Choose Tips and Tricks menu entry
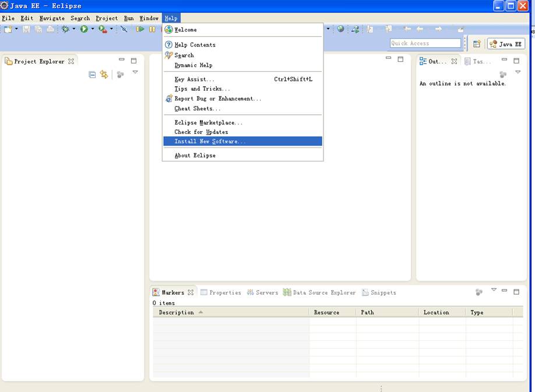The height and width of the screenshot is (392, 535). click(242, 89)
